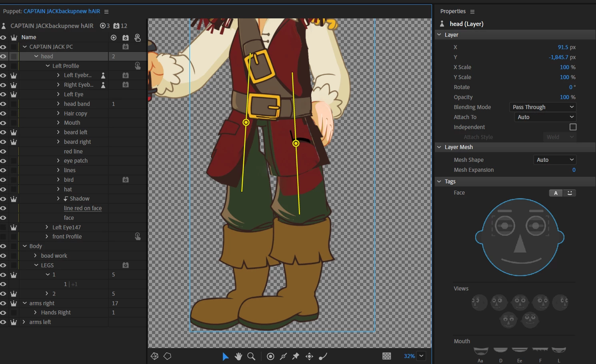This screenshot has width=596, height=364.
Task: Toggle independence box on head band row
Action: tap(14, 104)
